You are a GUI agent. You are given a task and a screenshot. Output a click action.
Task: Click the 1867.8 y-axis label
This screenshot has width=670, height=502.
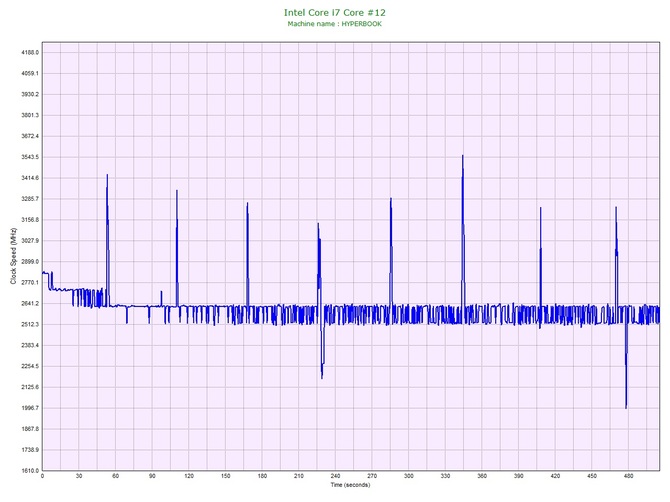click(x=30, y=429)
